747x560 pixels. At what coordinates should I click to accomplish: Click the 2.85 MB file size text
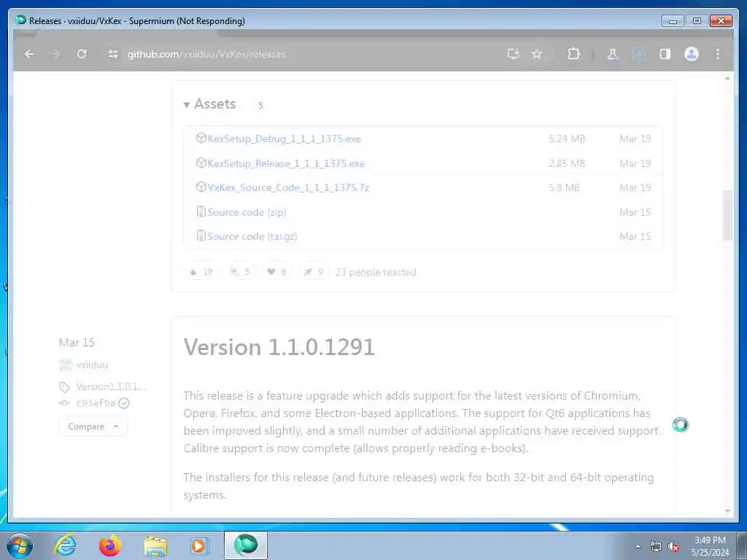pyautogui.click(x=567, y=163)
